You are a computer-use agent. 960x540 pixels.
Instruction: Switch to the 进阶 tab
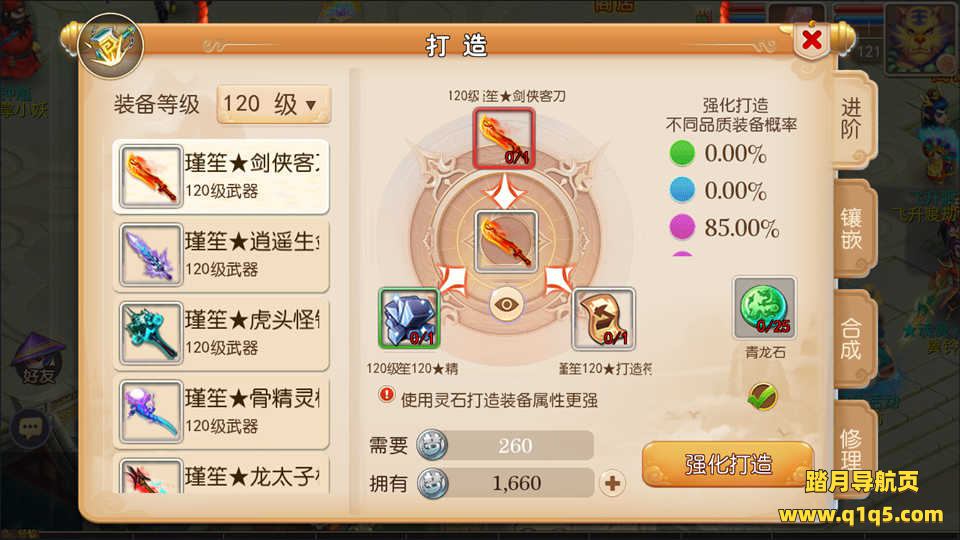coord(852,119)
